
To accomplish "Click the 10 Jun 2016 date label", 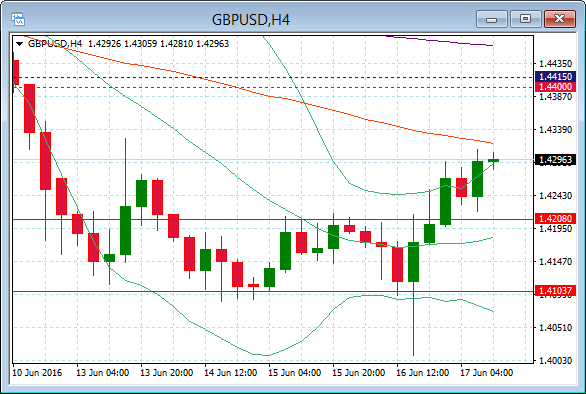I will (37, 373).
